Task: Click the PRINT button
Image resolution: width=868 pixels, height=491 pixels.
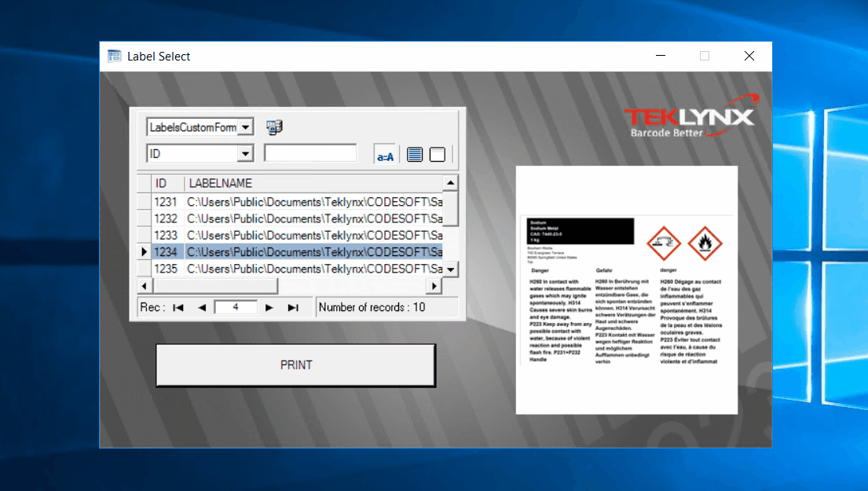Action: tap(295, 365)
